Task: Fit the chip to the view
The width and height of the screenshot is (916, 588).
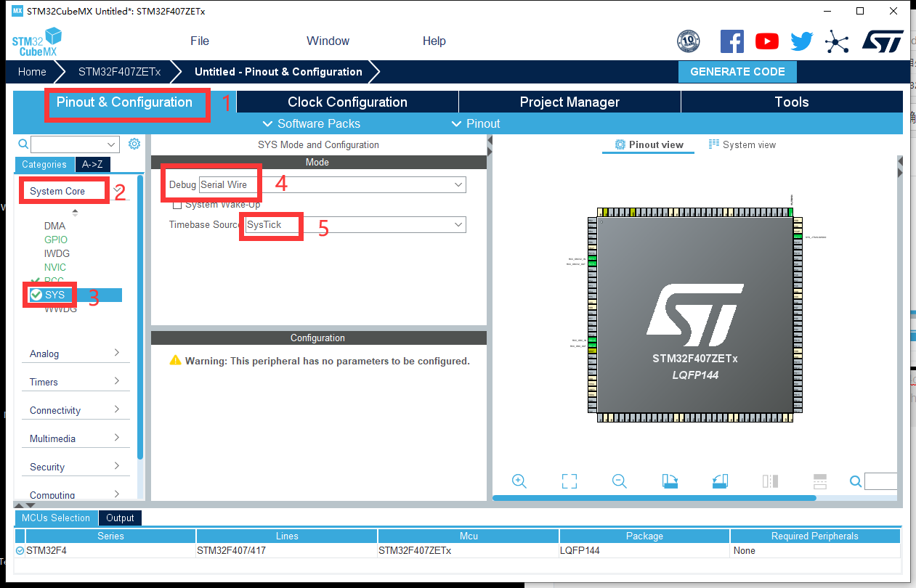Action: coord(570,481)
